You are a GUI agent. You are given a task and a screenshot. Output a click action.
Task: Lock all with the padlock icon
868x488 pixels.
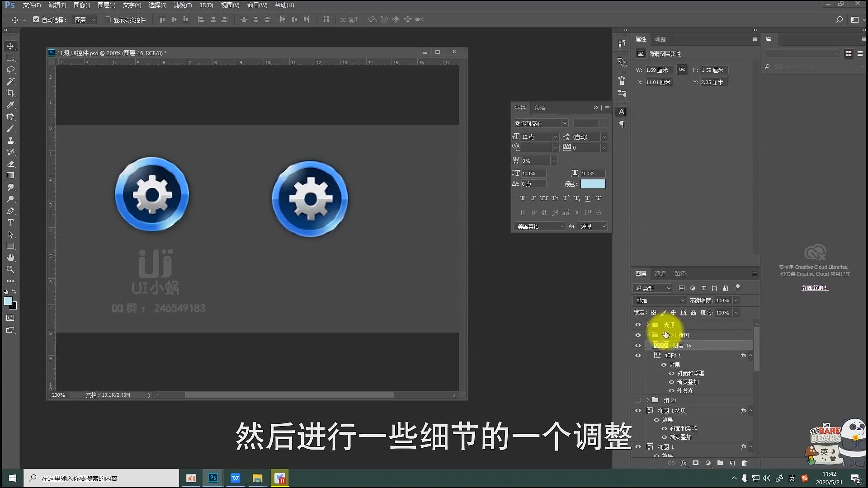693,313
